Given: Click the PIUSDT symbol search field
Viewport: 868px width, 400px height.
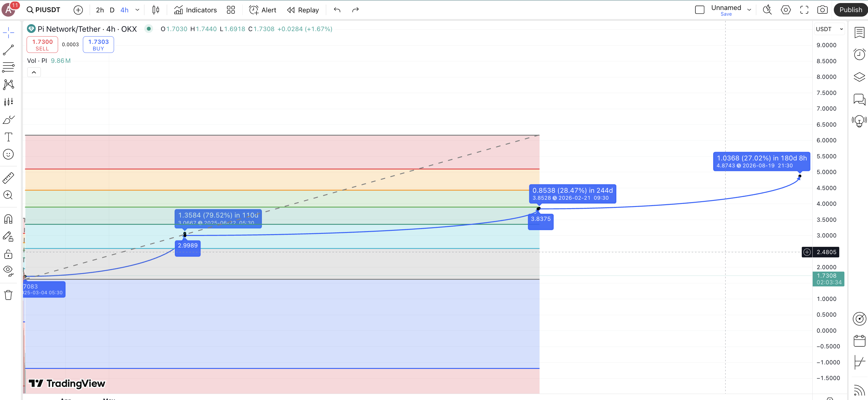Looking at the screenshot, I should tap(44, 10).
